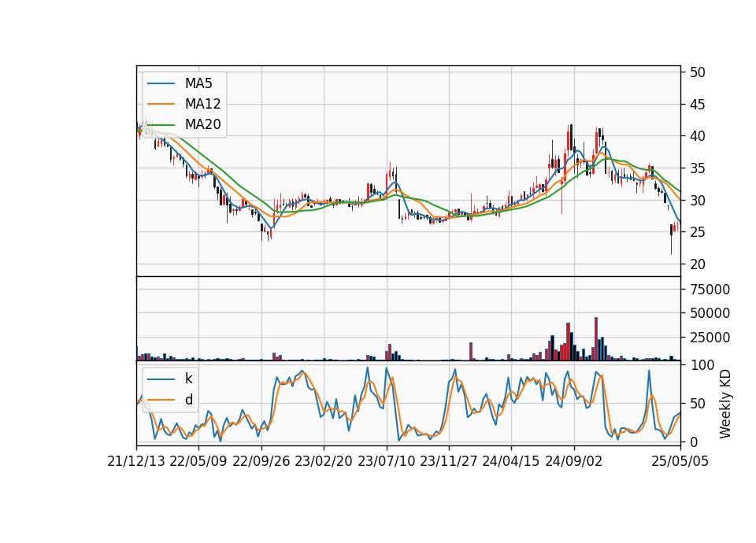Click the price axis value 40

pos(697,136)
